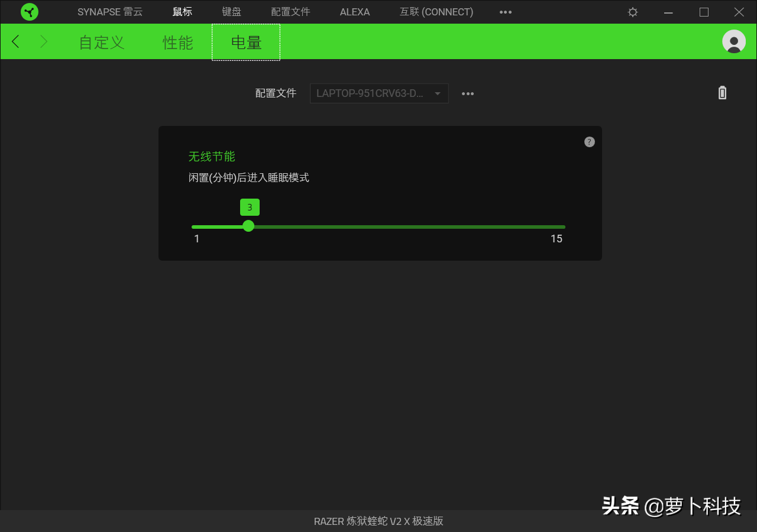Click the sleep slider track near 15

coord(556,227)
